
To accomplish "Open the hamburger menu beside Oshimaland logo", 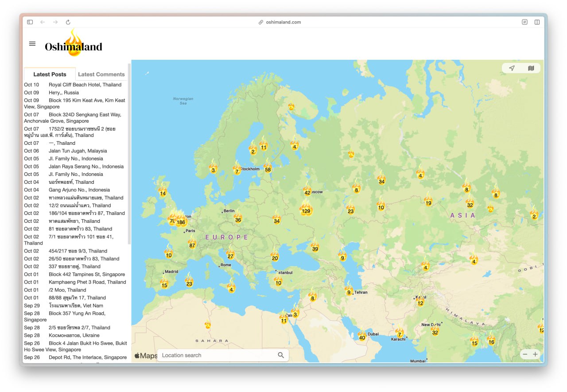I will click(x=32, y=44).
